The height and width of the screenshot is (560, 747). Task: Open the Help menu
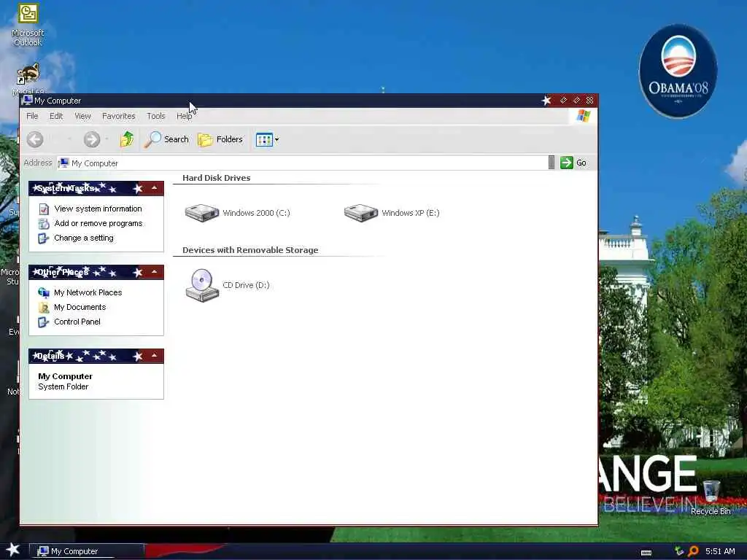pos(184,116)
